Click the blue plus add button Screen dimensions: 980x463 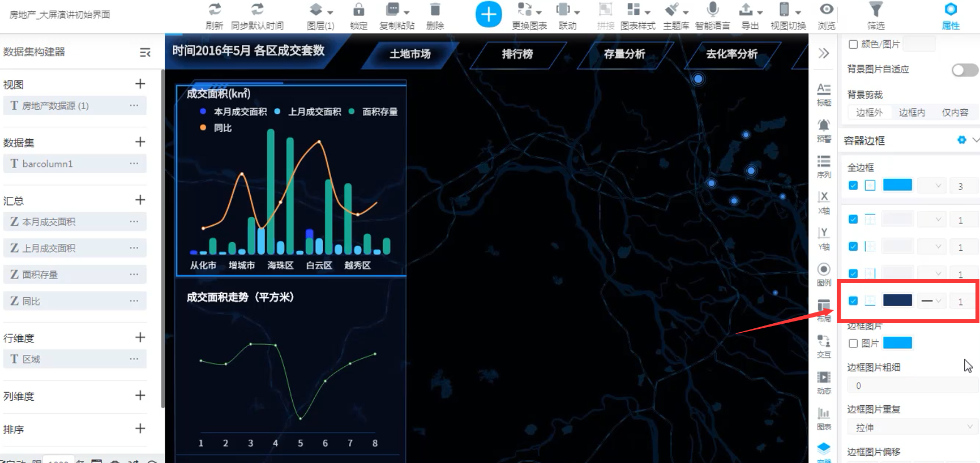point(489,15)
